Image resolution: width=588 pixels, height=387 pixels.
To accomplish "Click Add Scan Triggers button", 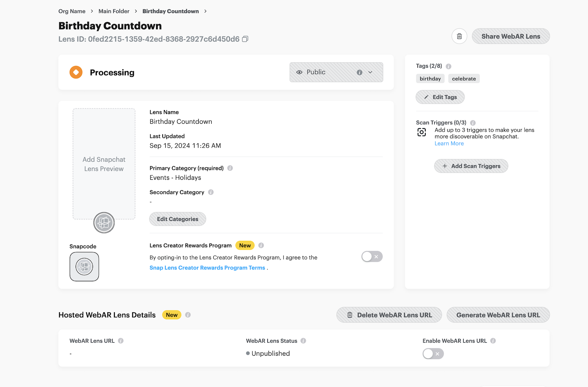I will pos(471,166).
